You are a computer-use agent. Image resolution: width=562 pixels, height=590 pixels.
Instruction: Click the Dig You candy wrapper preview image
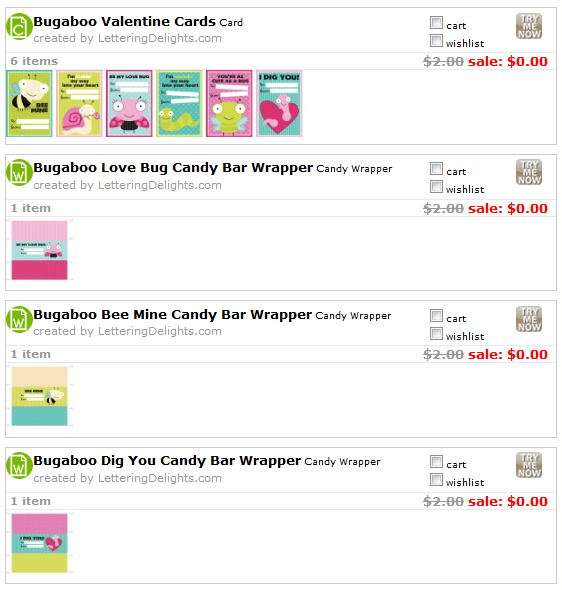[39, 543]
